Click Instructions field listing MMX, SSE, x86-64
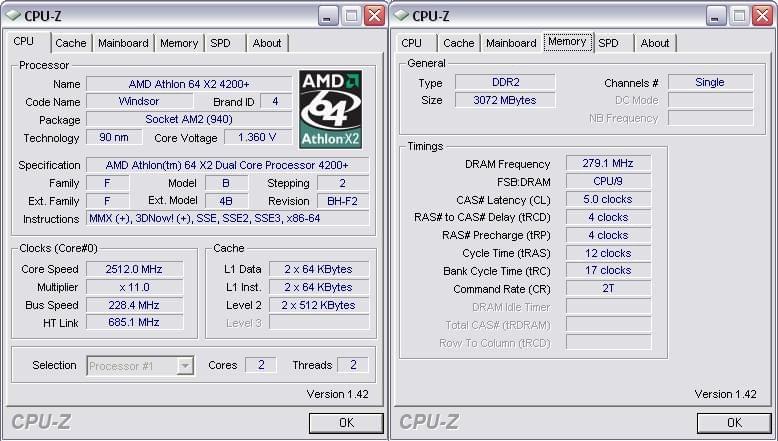 [x=227, y=218]
